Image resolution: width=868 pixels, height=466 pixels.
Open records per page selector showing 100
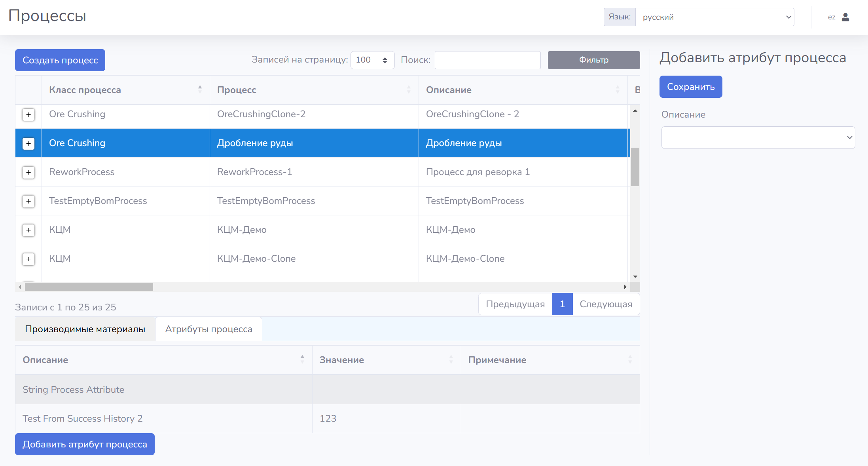point(372,60)
